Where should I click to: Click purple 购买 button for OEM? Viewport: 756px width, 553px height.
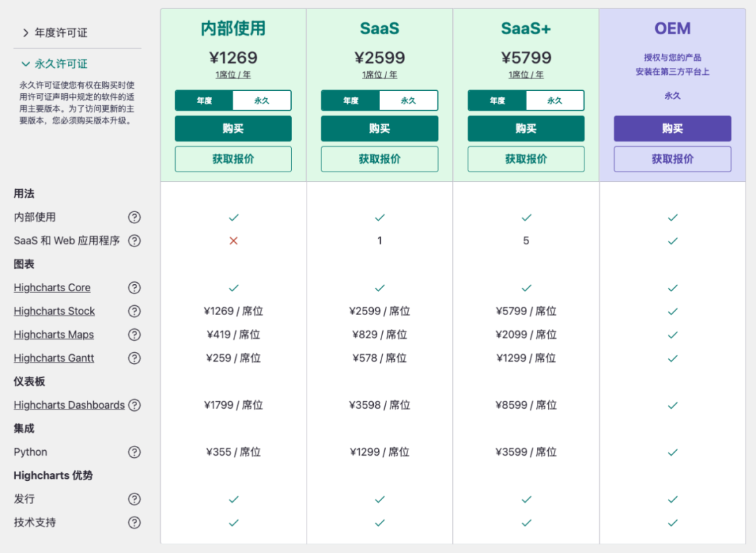click(x=673, y=128)
